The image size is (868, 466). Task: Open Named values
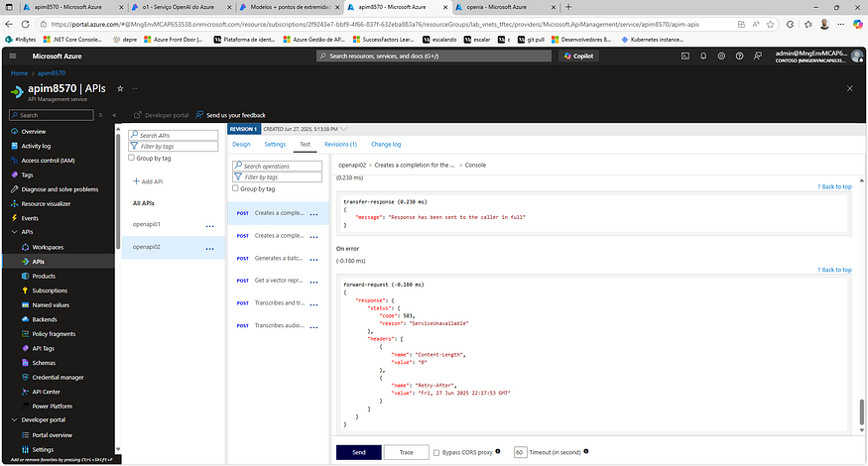[51, 305]
